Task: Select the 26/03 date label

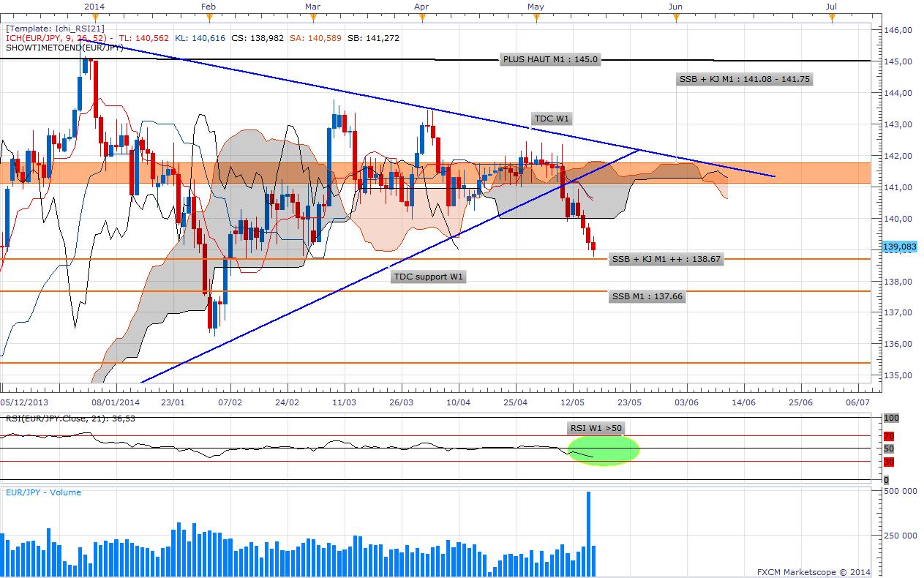Action: click(402, 402)
